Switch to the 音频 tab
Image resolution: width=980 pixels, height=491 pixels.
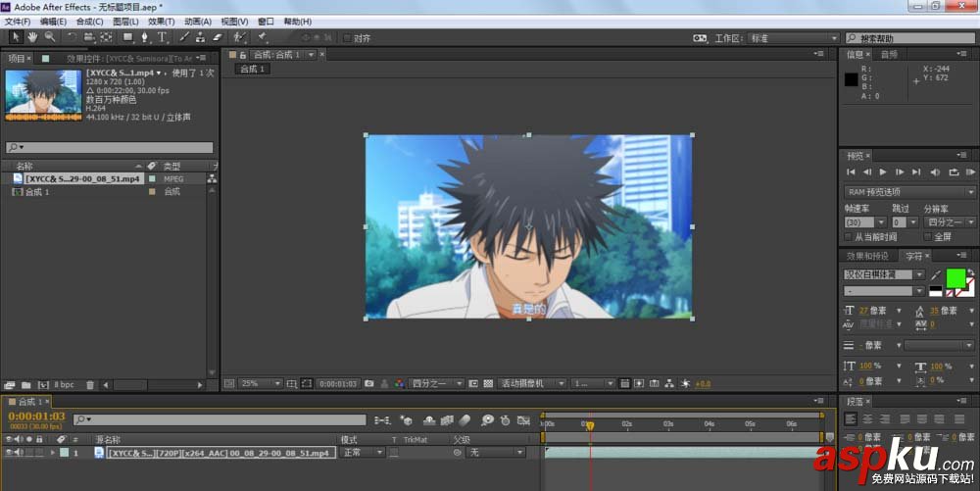[889, 54]
